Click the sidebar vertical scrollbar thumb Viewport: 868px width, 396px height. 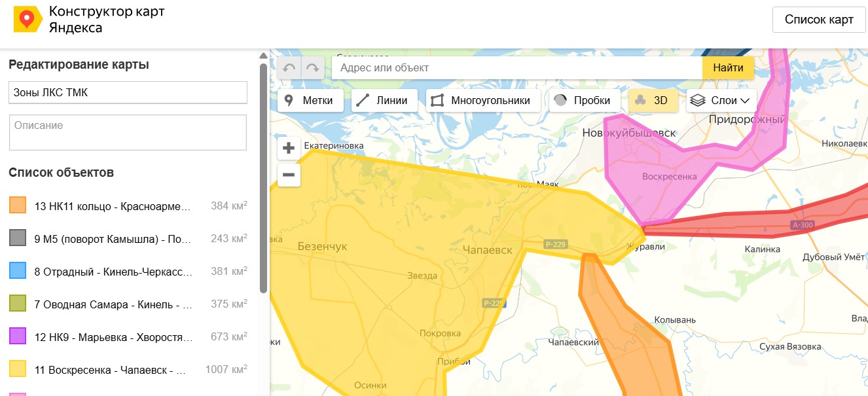(263, 177)
